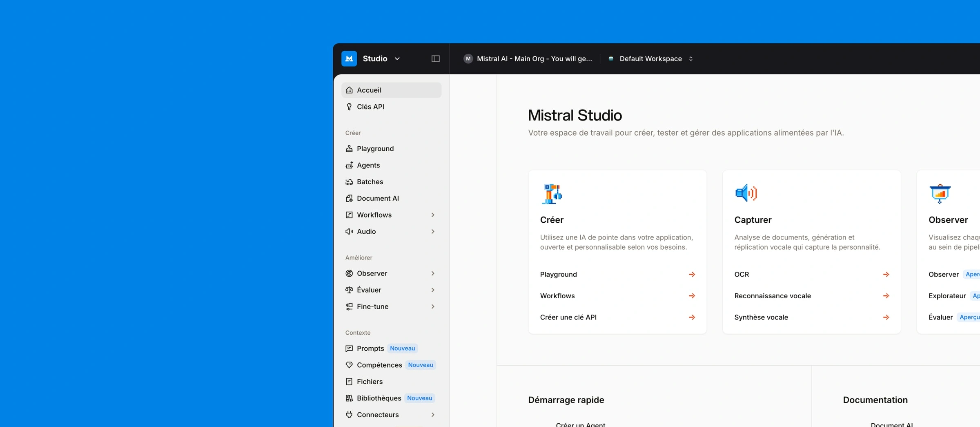This screenshot has height=427, width=980.
Task: Open Bibliothèques in the sidebar
Action: click(391, 398)
